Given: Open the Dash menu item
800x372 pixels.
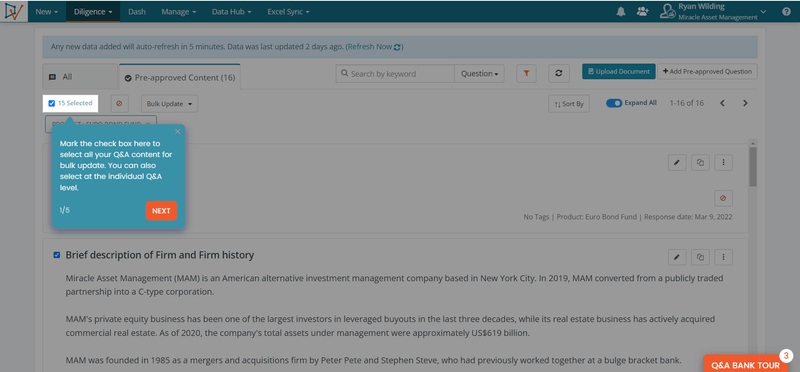Looking at the screenshot, I should pos(137,12).
